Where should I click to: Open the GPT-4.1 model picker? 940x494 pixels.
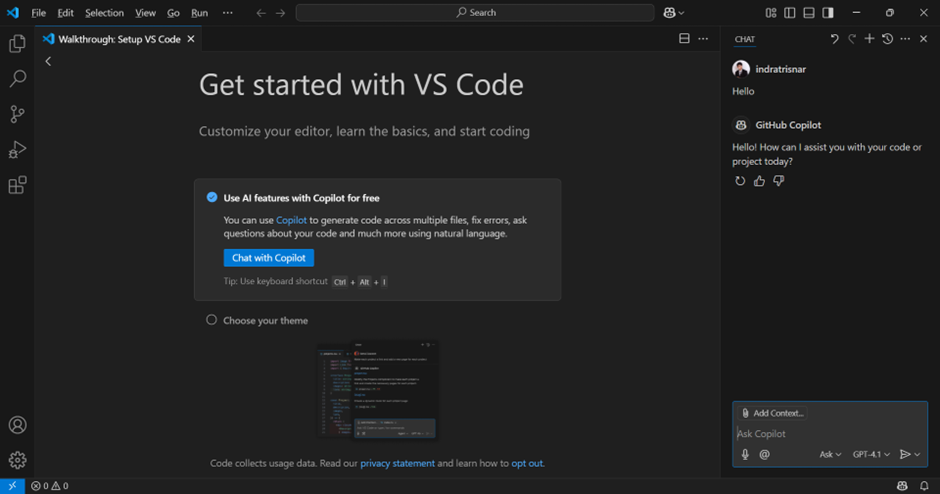(871, 454)
